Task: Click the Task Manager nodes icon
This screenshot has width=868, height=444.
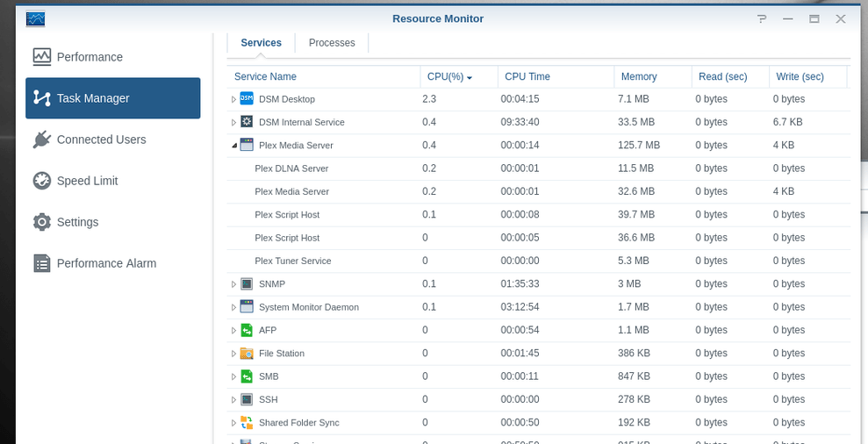Action: pos(42,98)
